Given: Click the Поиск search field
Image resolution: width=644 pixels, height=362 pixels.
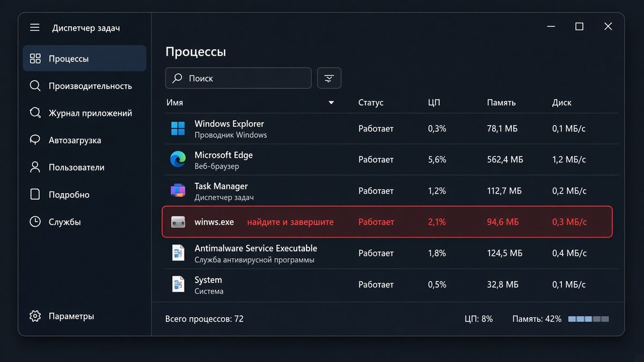Looking at the screenshot, I should 238,78.
